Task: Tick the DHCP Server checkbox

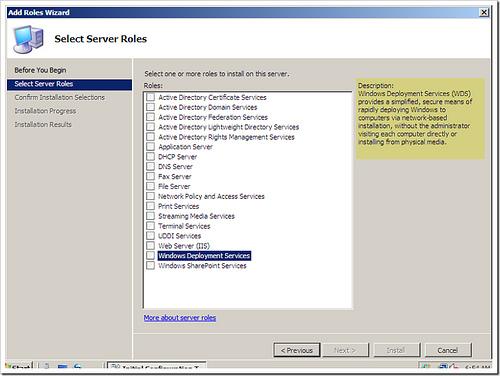Action: [150, 157]
